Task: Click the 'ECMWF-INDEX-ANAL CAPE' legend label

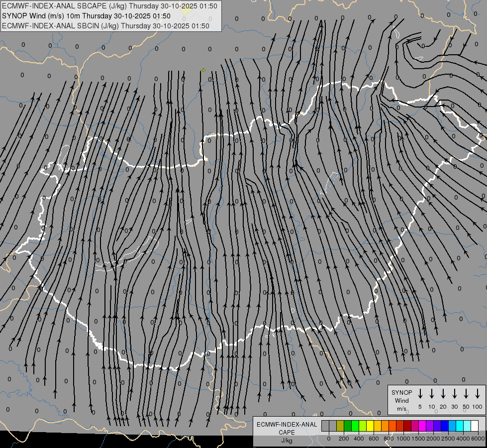Action: [287, 428]
